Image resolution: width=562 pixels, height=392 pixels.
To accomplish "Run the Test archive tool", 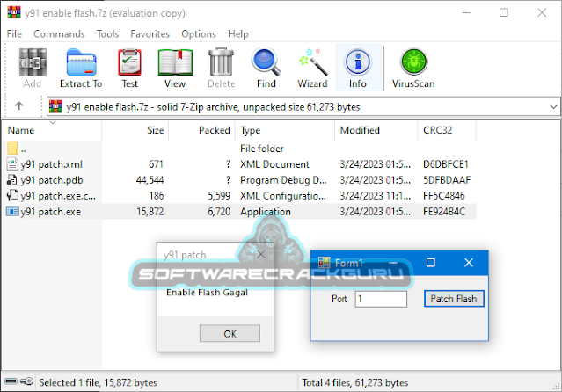I will pyautogui.click(x=129, y=62).
